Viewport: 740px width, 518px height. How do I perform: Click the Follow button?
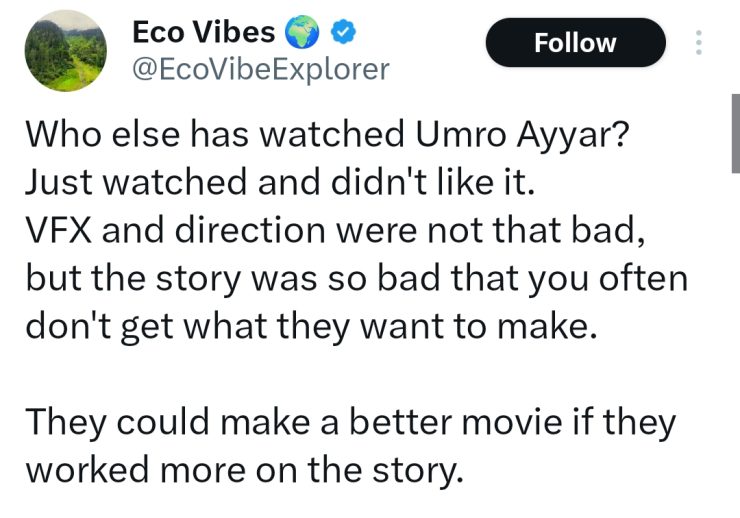coord(575,43)
